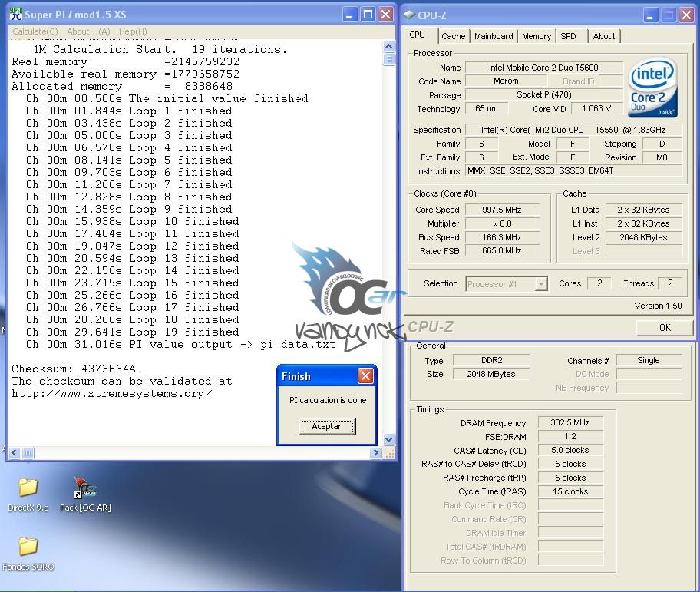
Task: Click Super PI vertical scrollbar down arrow
Action: click(x=389, y=439)
